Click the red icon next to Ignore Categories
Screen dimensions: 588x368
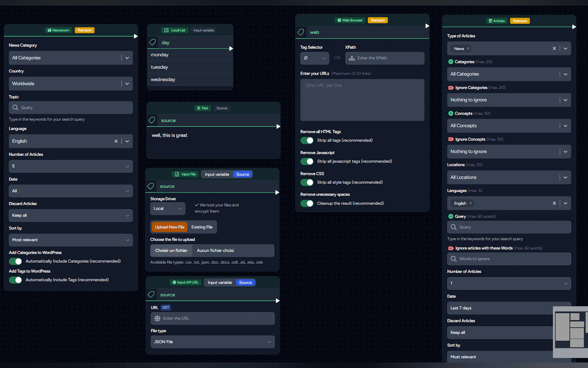tap(451, 88)
